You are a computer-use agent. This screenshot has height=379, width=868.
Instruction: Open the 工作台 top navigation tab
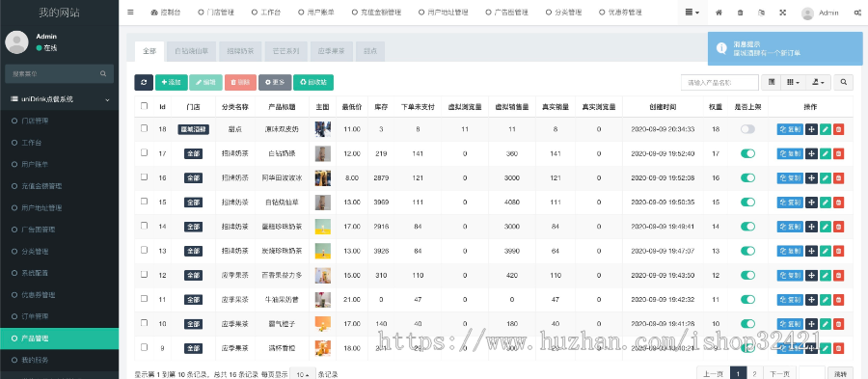tap(266, 13)
